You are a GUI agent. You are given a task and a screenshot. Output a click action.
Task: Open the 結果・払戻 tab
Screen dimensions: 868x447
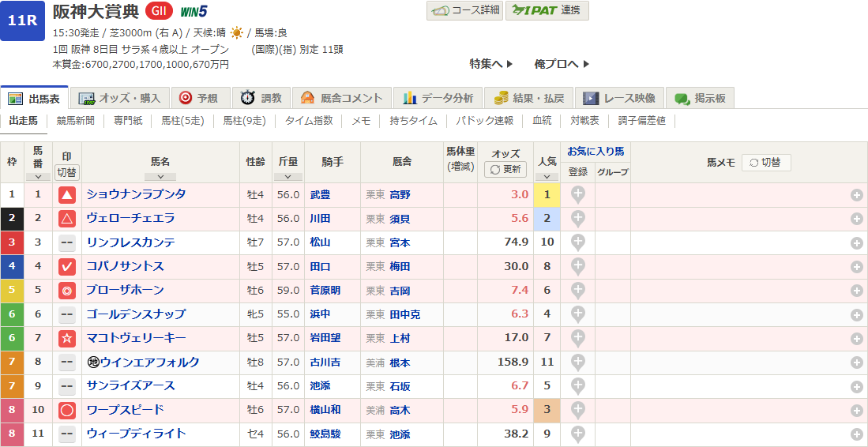(x=529, y=98)
